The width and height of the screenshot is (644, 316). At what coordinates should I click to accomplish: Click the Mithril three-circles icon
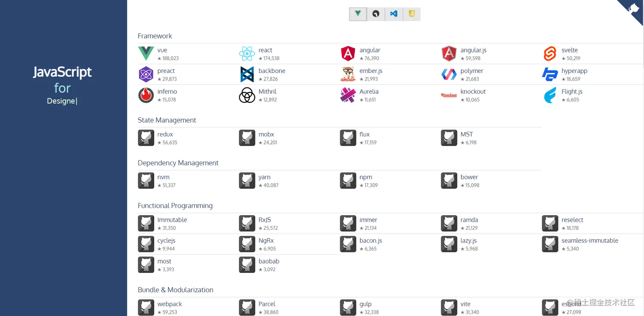247,95
